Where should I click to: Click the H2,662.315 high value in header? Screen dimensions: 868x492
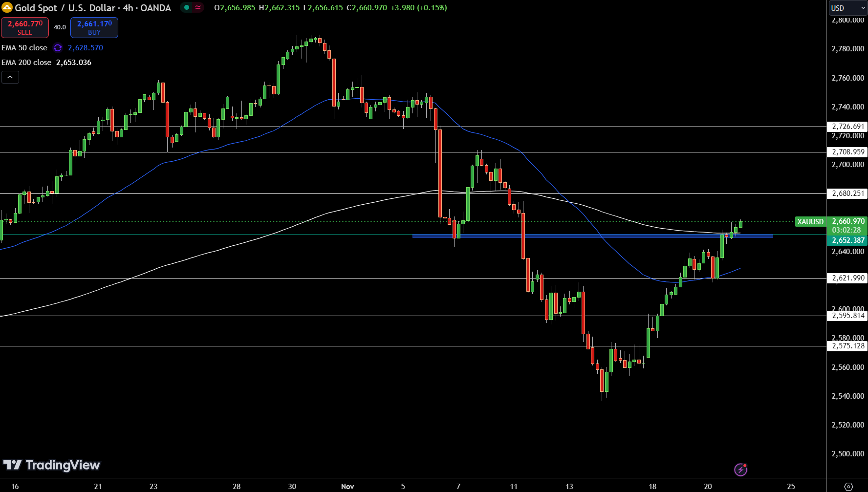(x=279, y=8)
